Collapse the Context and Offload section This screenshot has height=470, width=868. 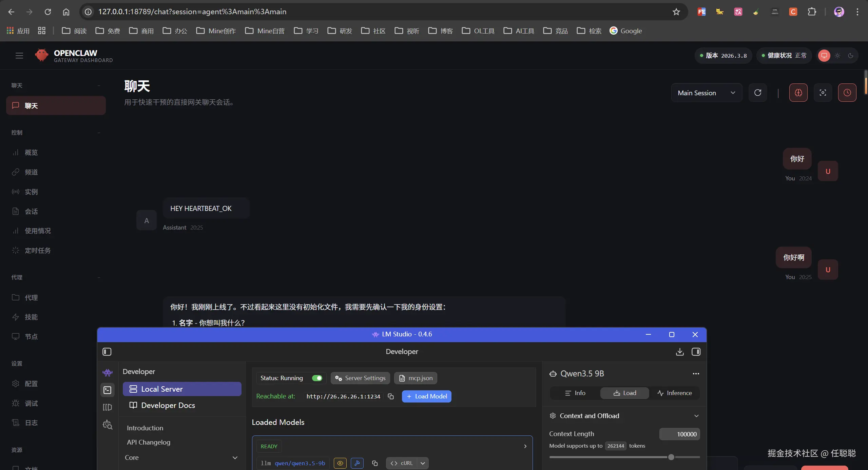(696, 416)
